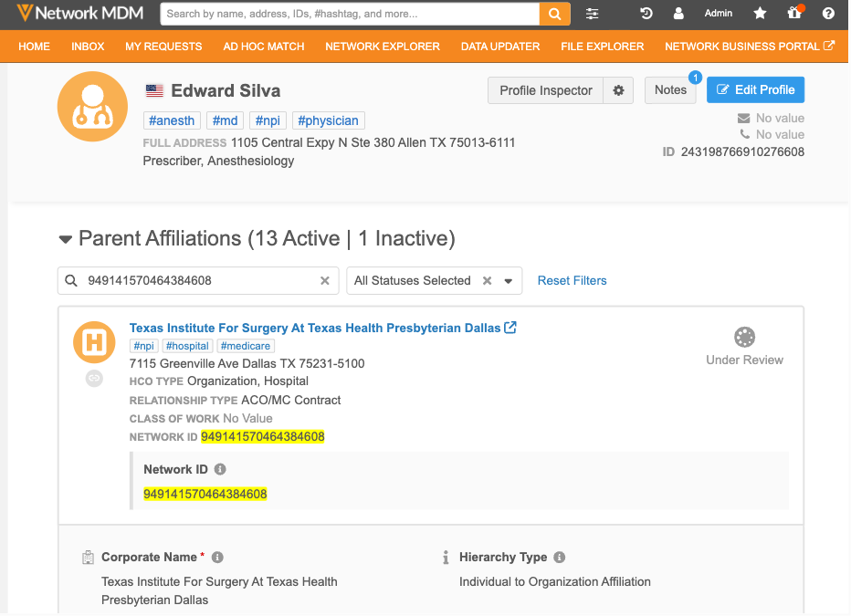This screenshot has height=616, width=851.
Task: Click Reset Filters link
Action: pos(572,280)
